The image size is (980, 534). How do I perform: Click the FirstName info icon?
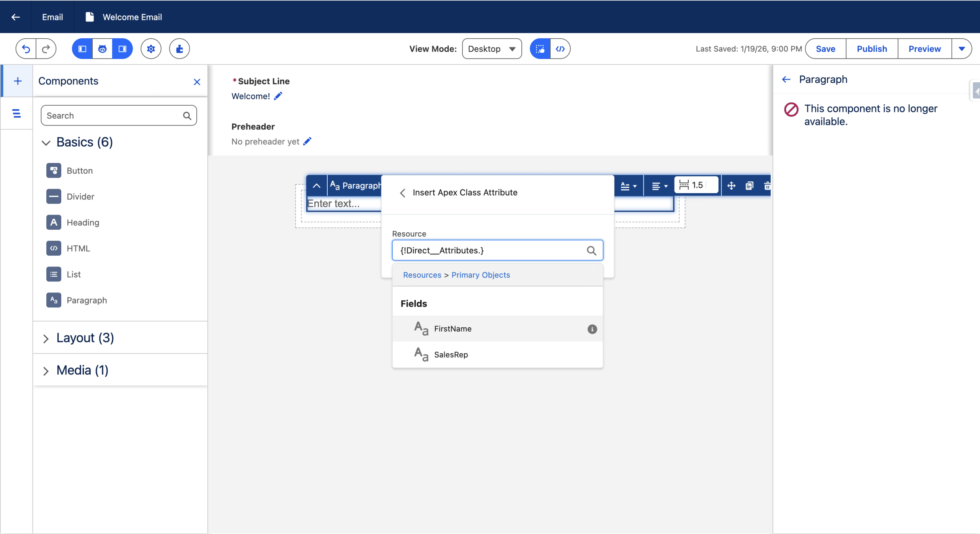tap(592, 329)
